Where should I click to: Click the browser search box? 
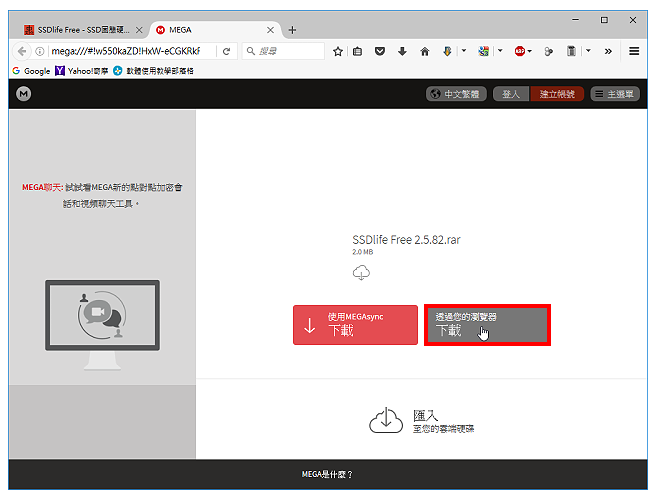[x=284, y=51]
